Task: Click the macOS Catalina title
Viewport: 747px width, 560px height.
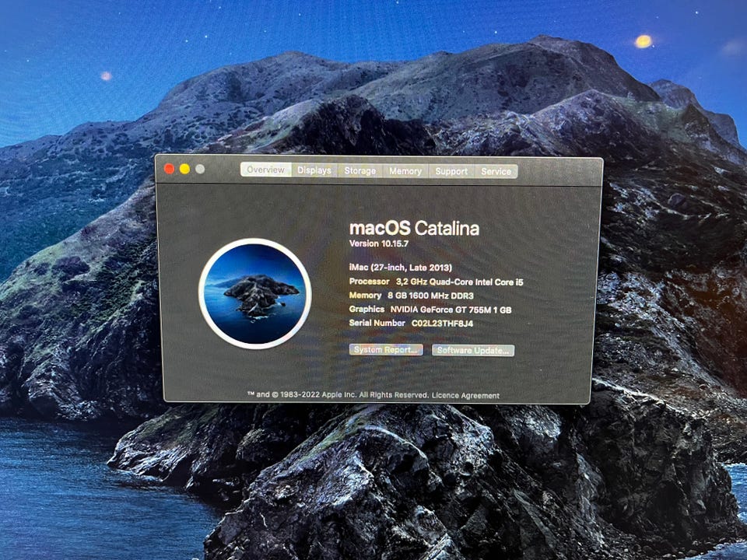Action: pyautogui.click(x=414, y=229)
